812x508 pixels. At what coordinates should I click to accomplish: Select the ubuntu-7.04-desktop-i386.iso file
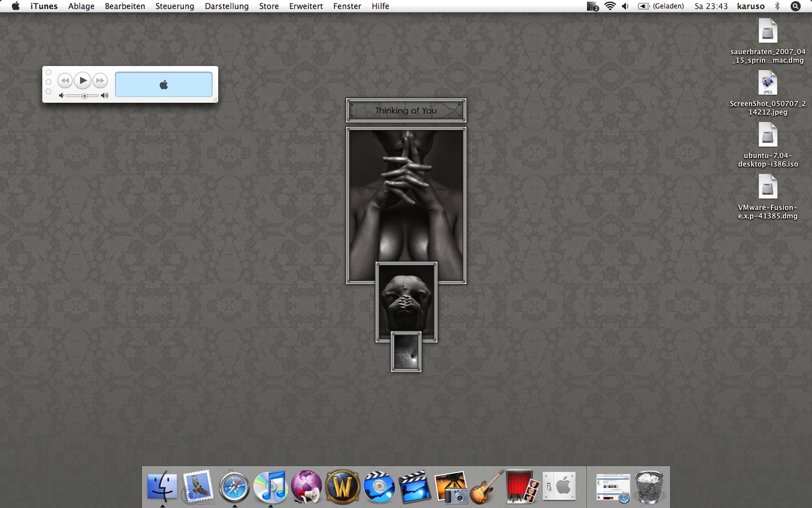pos(767,145)
